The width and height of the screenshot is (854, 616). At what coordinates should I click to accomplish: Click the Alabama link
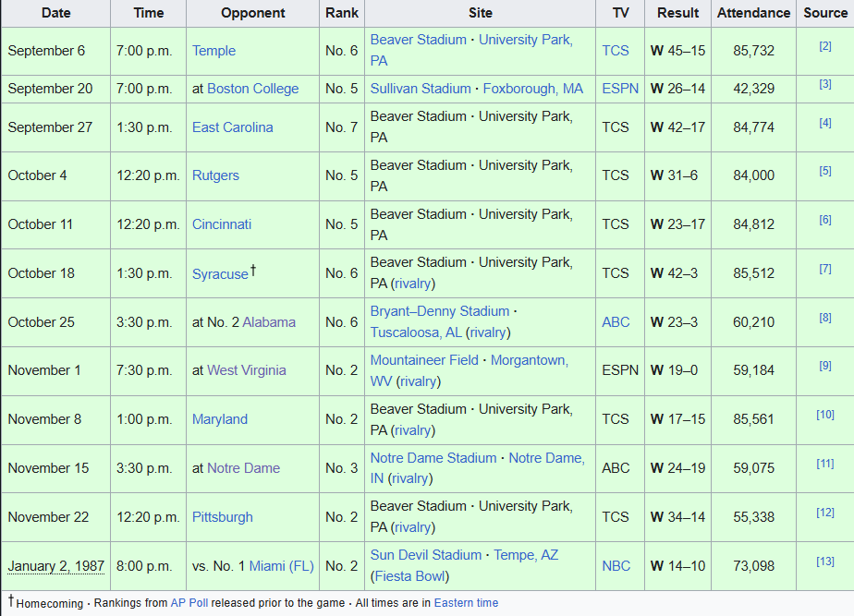coord(269,322)
